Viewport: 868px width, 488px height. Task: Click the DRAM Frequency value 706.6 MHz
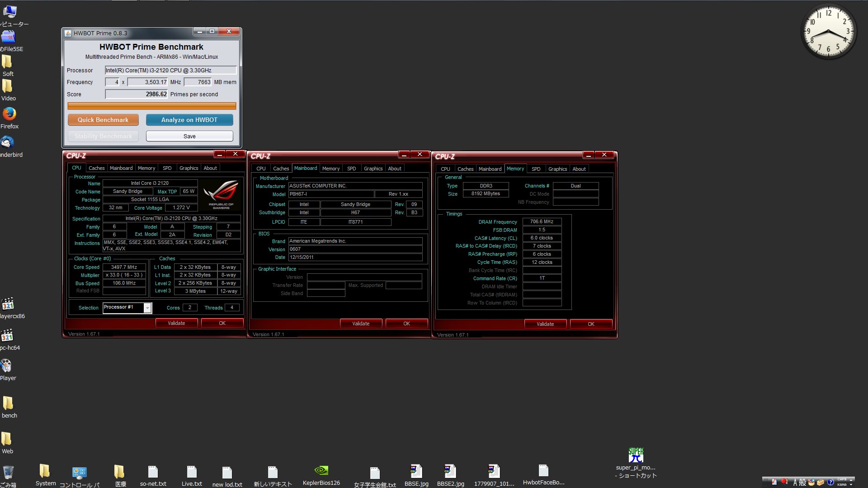coord(542,221)
